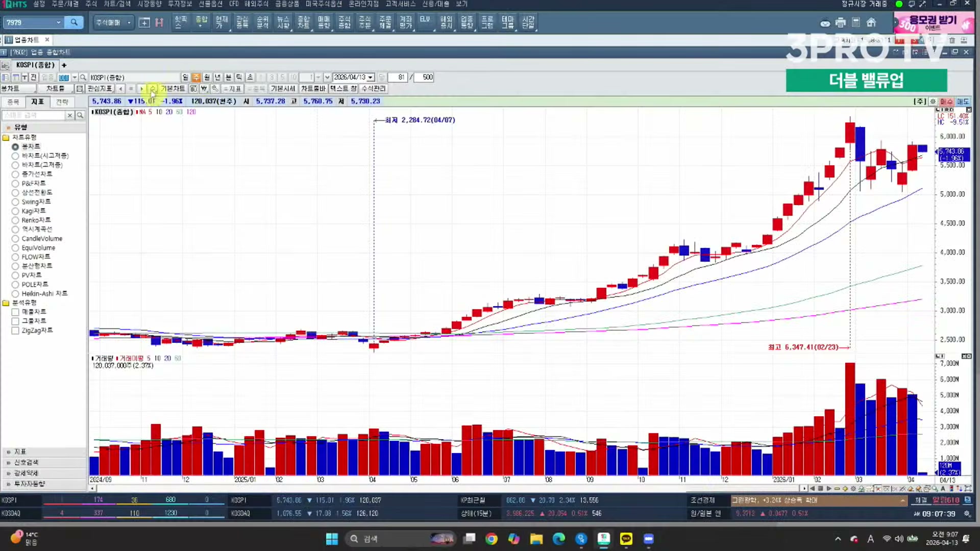Click the print icon in top toolbar
This screenshot has width=980, height=551.
[x=841, y=22]
